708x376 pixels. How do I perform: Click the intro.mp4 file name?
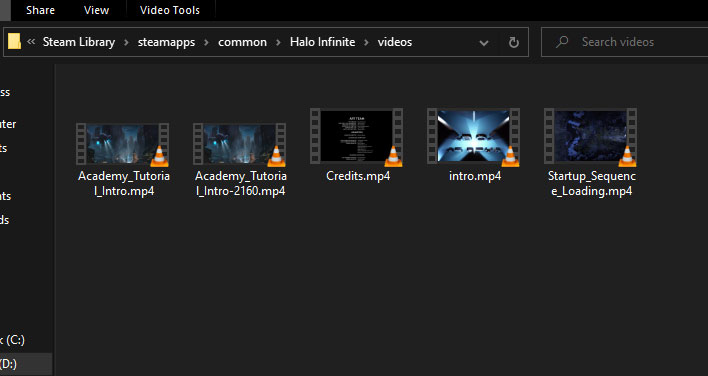point(475,176)
